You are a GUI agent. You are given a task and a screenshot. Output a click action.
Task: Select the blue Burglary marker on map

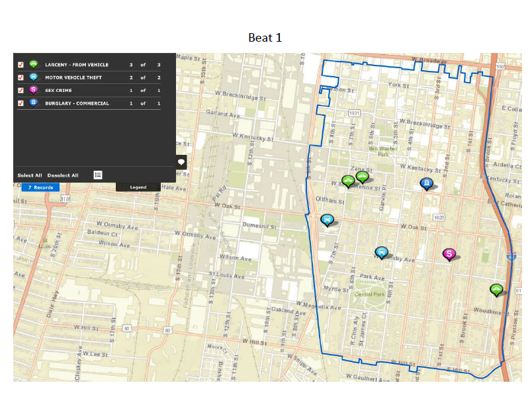[x=427, y=183]
